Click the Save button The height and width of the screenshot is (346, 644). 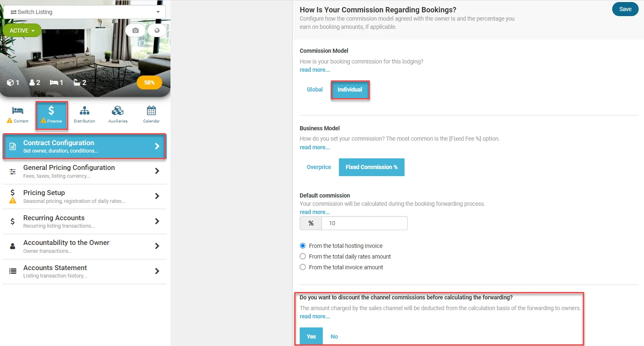tap(625, 9)
